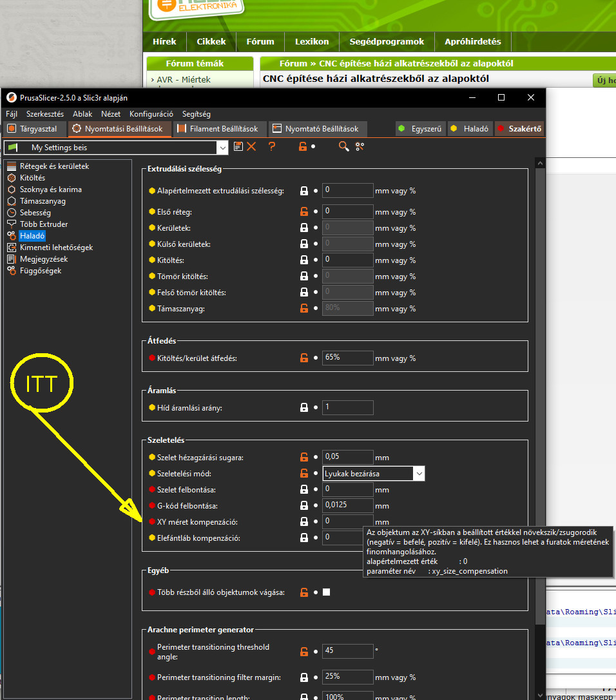The height and width of the screenshot is (700, 616).
Task: Toggle lock icon for Híd áramlási arány
Action: [304, 407]
